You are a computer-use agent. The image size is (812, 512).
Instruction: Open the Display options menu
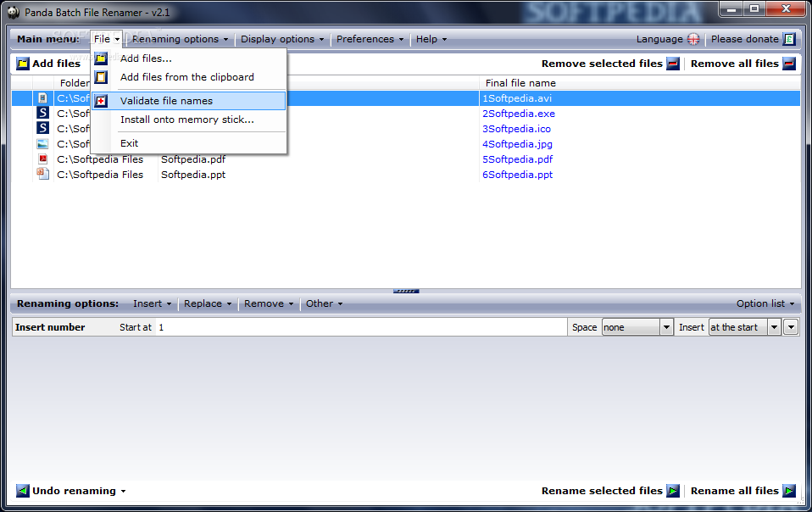282,39
